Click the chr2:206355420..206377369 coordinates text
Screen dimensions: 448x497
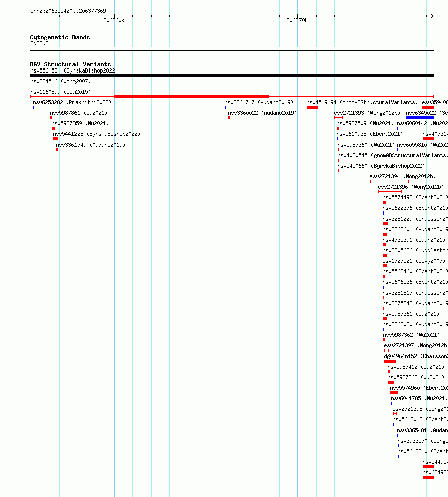coord(68,11)
